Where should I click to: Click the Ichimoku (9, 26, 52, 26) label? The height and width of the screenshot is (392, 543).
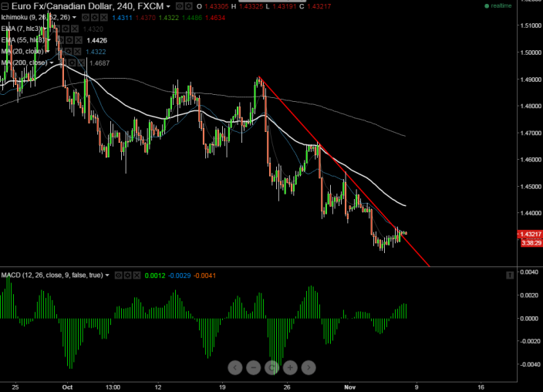35,17
